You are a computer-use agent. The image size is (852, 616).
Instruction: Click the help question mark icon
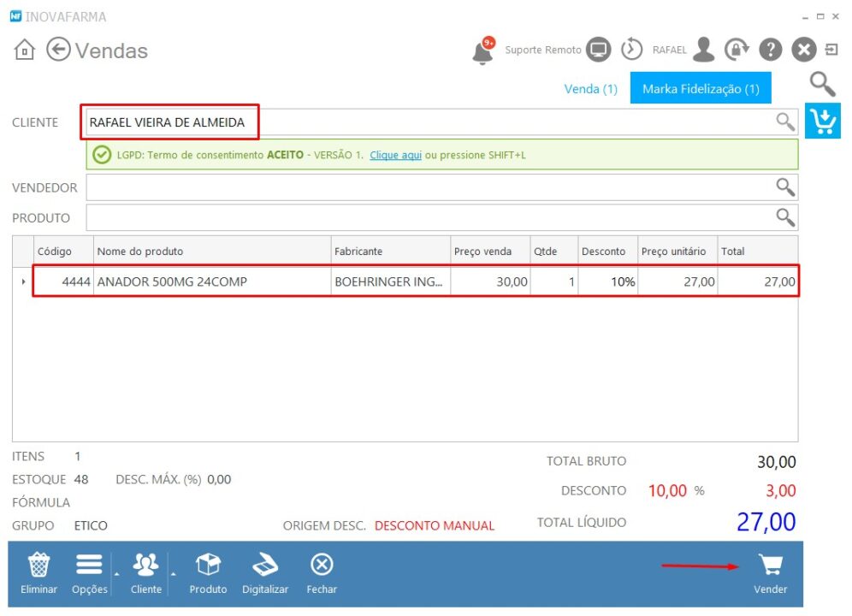[x=770, y=49]
